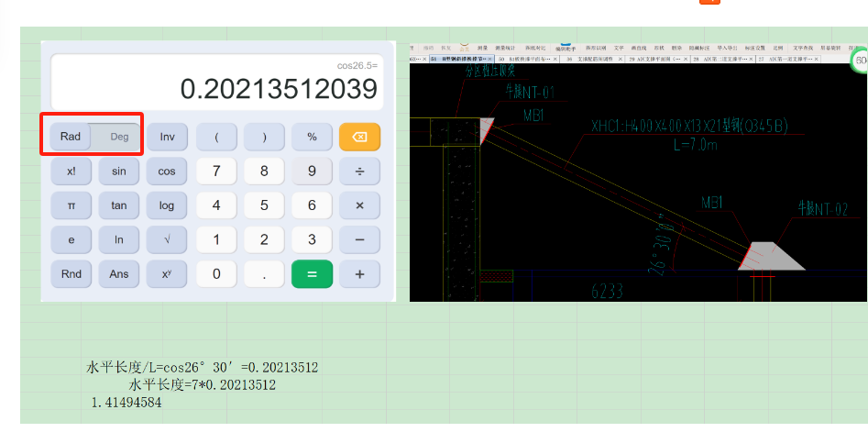Viewport: 868px width, 432px height.
Task: Click the green equals key
Action: pos(313,274)
